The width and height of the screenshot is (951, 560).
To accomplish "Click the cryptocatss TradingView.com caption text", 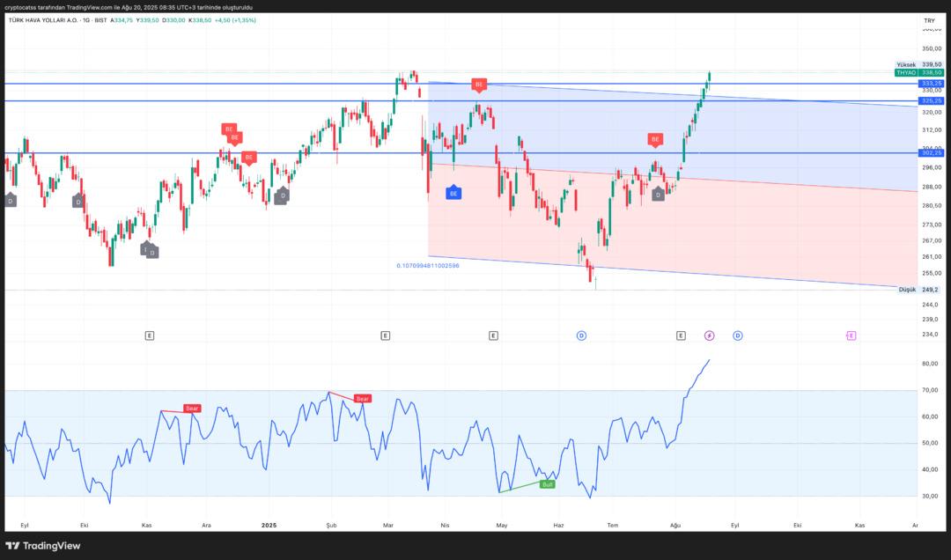I will (x=128, y=7).
